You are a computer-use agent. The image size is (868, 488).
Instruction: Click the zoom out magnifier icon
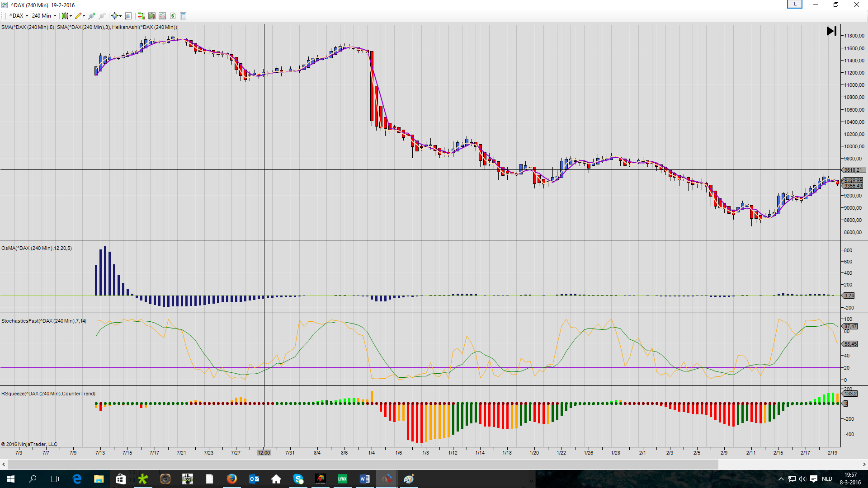(103, 16)
